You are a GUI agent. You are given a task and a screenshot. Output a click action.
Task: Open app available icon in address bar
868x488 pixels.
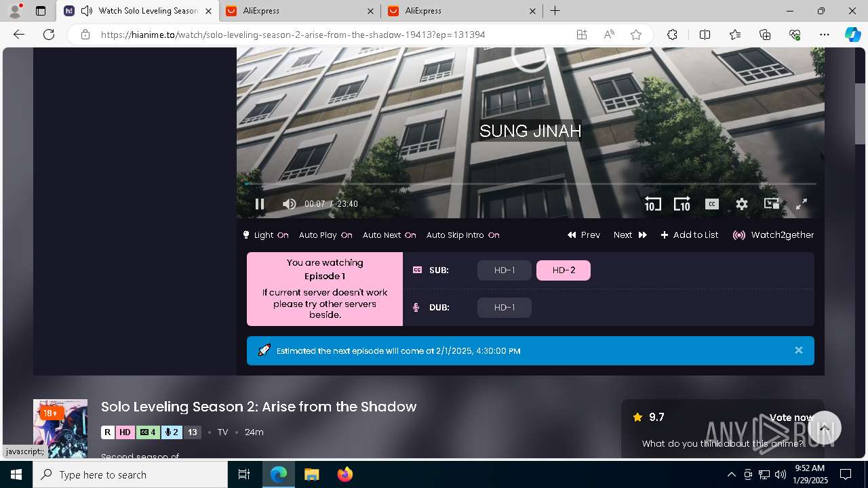(582, 35)
